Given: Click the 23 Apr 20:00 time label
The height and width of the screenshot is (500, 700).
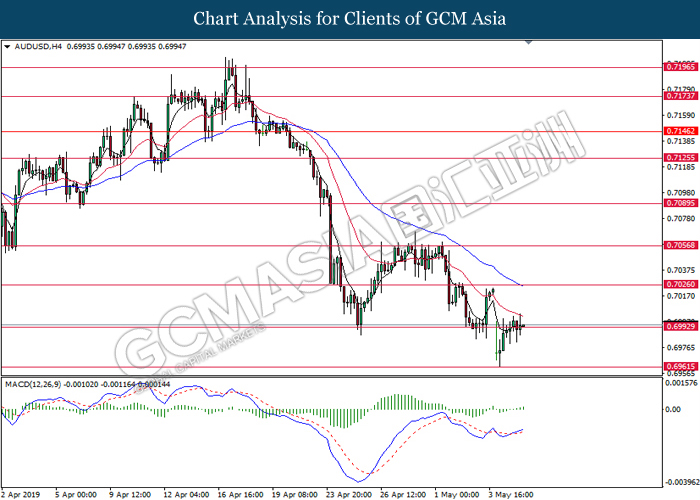Looking at the screenshot, I should click(351, 493).
